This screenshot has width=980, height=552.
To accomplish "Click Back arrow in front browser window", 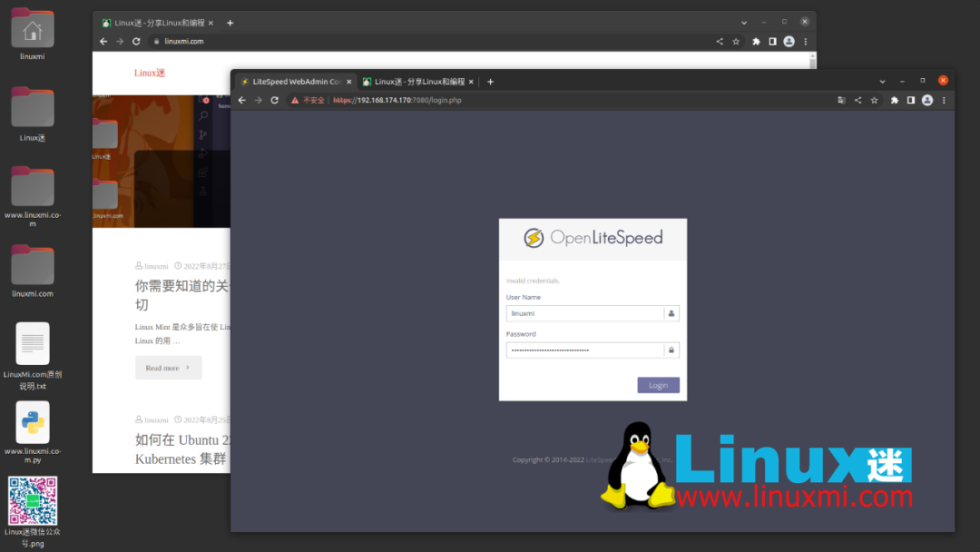I will tap(242, 100).
